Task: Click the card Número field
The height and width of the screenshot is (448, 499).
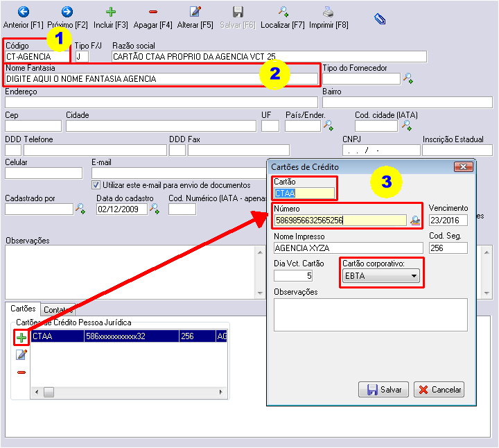Action: (340, 221)
